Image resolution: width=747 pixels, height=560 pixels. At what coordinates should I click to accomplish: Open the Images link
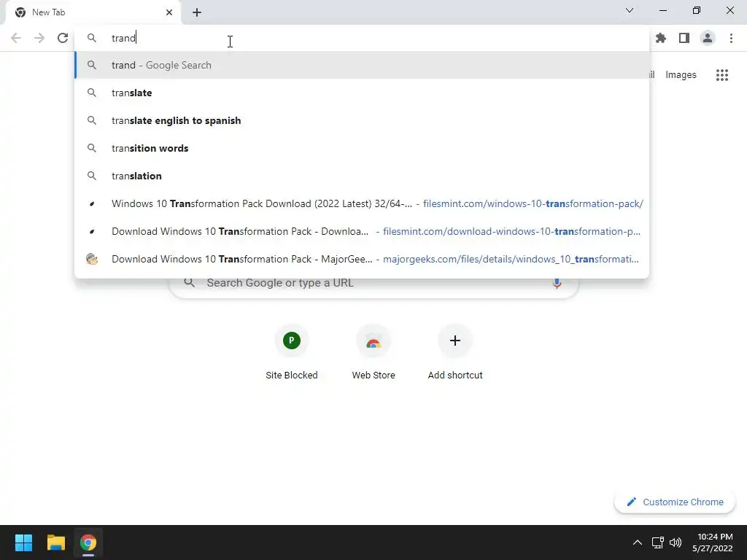[x=681, y=75]
